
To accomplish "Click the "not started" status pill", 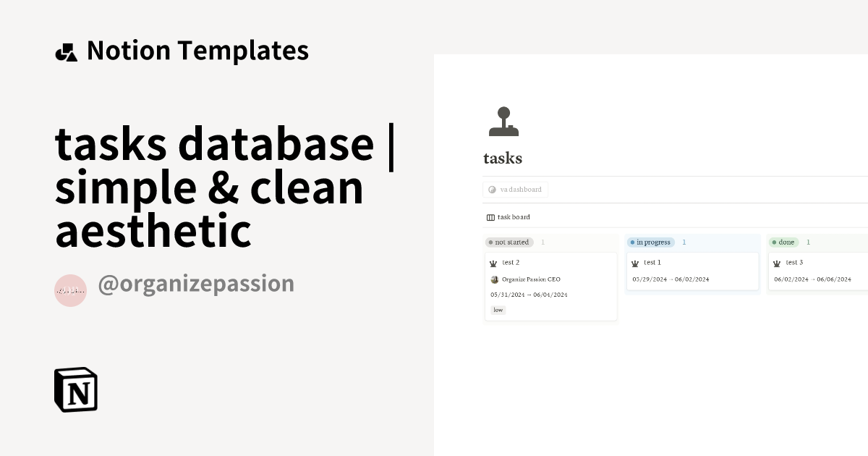I will point(509,242).
